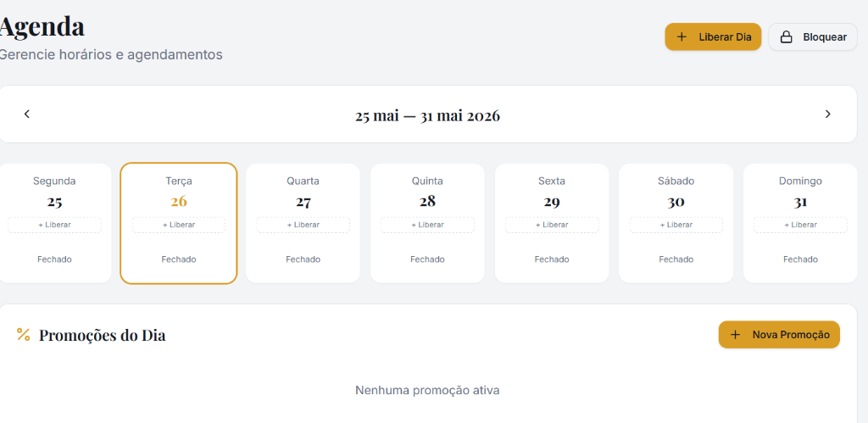Select the Segunda 25 day card
The height and width of the screenshot is (423, 868).
[54, 223]
